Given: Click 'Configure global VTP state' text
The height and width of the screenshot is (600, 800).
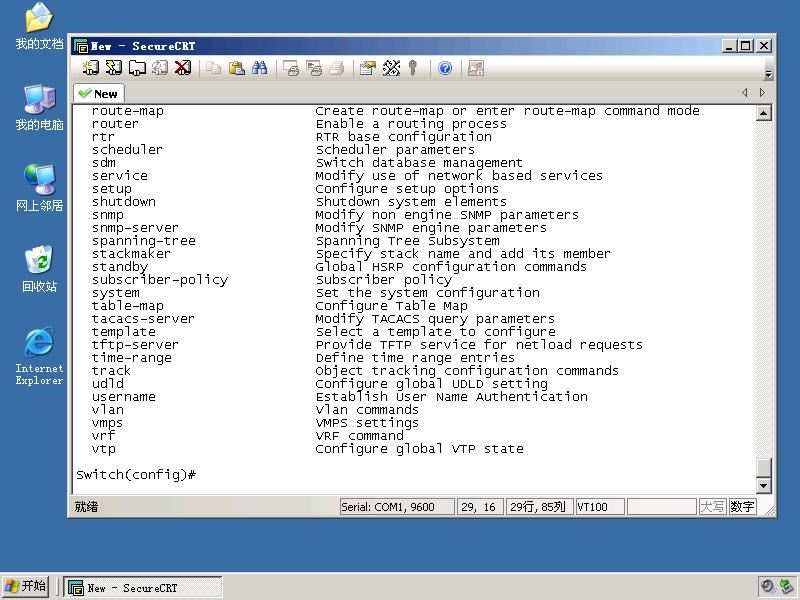Looking at the screenshot, I should click(x=419, y=448).
